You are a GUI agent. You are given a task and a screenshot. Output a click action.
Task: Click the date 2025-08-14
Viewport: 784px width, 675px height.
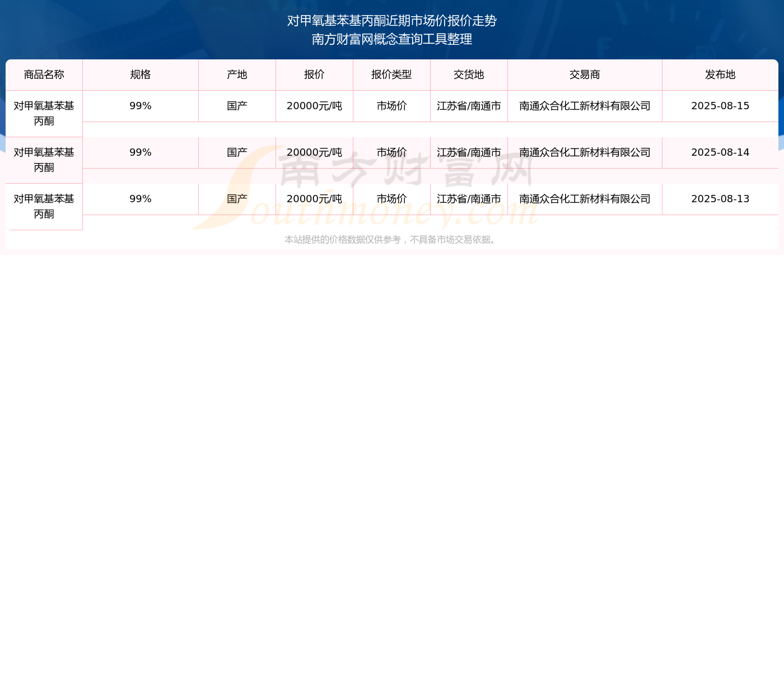point(721,152)
